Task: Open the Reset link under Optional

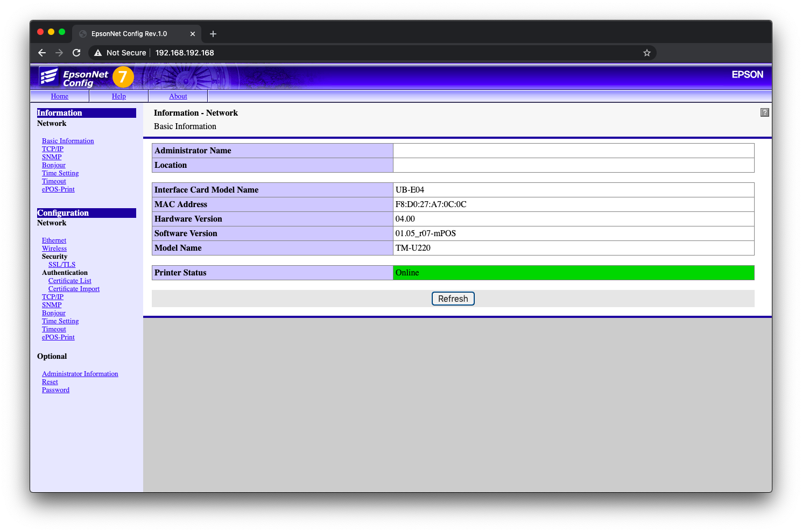Action: click(x=50, y=382)
